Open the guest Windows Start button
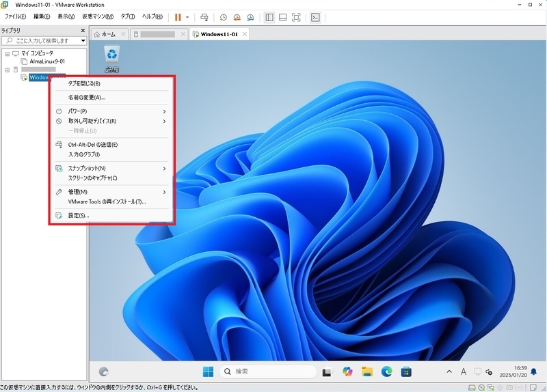Viewport: 547px width, 392px height. click(208, 372)
